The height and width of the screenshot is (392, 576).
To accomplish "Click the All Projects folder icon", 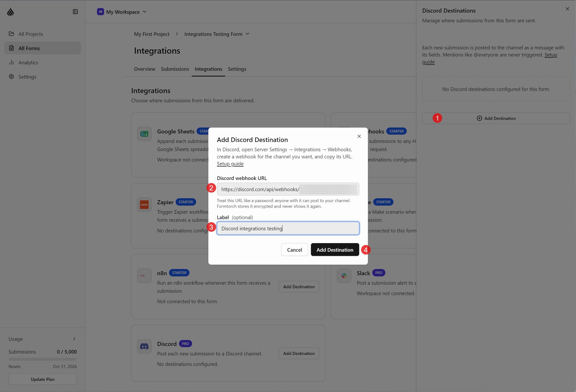I will pyautogui.click(x=11, y=34).
